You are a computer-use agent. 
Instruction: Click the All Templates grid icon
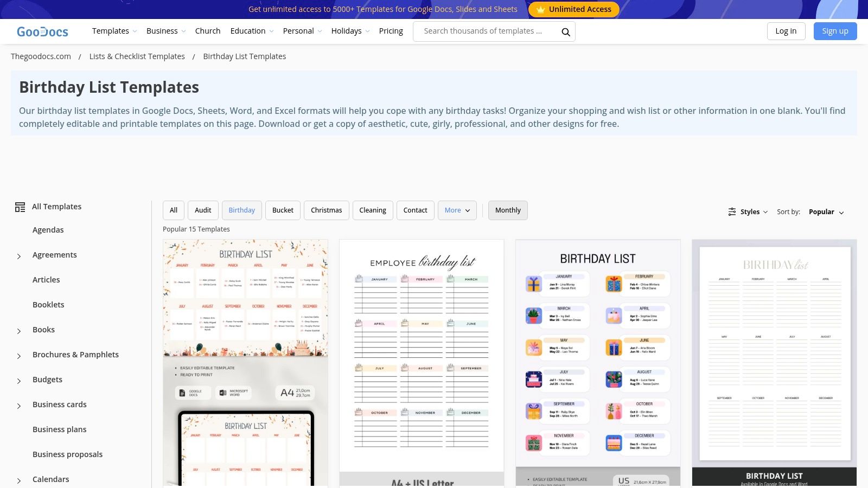click(20, 207)
